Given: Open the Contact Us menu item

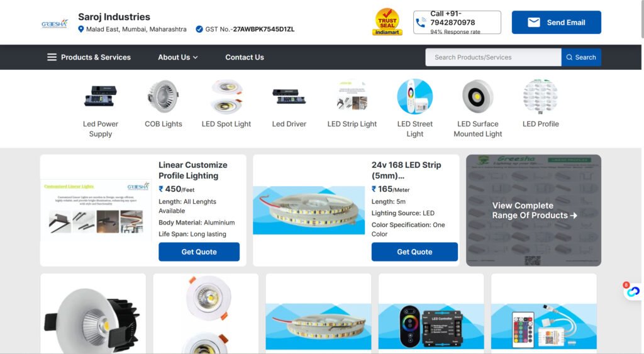Looking at the screenshot, I should 245,57.
